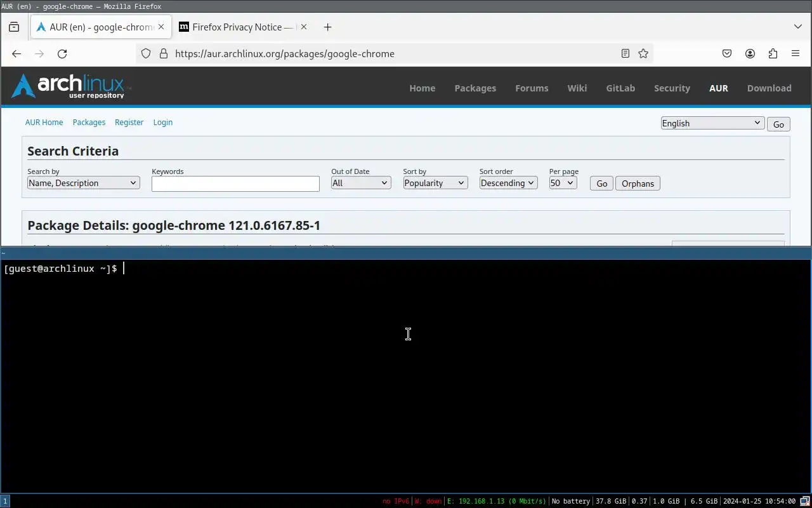Open GitLab in Arch navigation
This screenshot has height=508, width=812.
[x=620, y=88]
